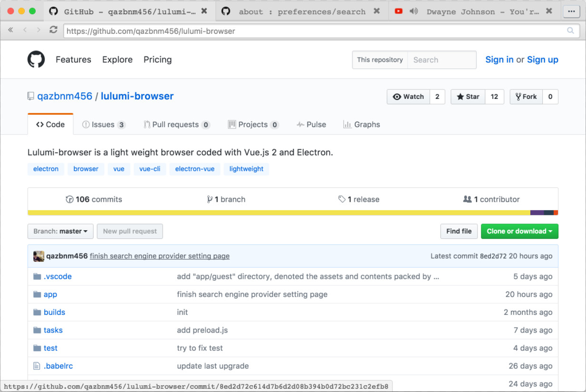The height and width of the screenshot is (392, 586).
Task: Open the qazbnm456 owner link in title
Action: coord(65,96)
